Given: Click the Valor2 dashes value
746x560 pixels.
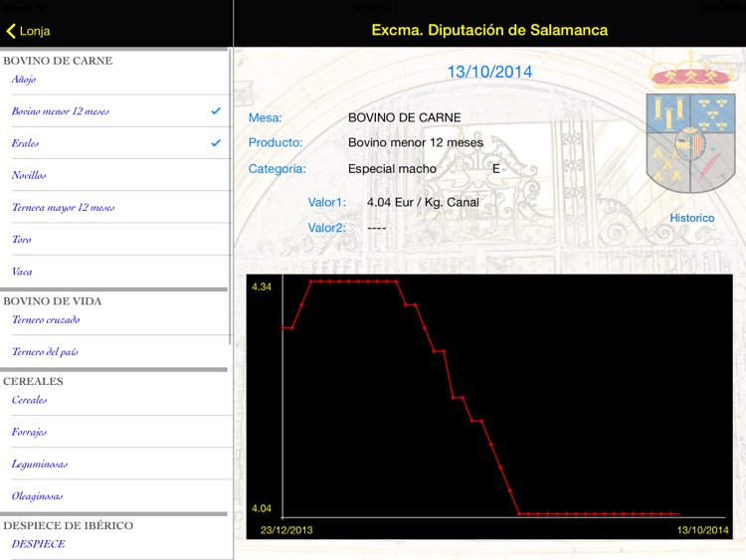Looking at the screenshot, I should [x=376, y=228].
